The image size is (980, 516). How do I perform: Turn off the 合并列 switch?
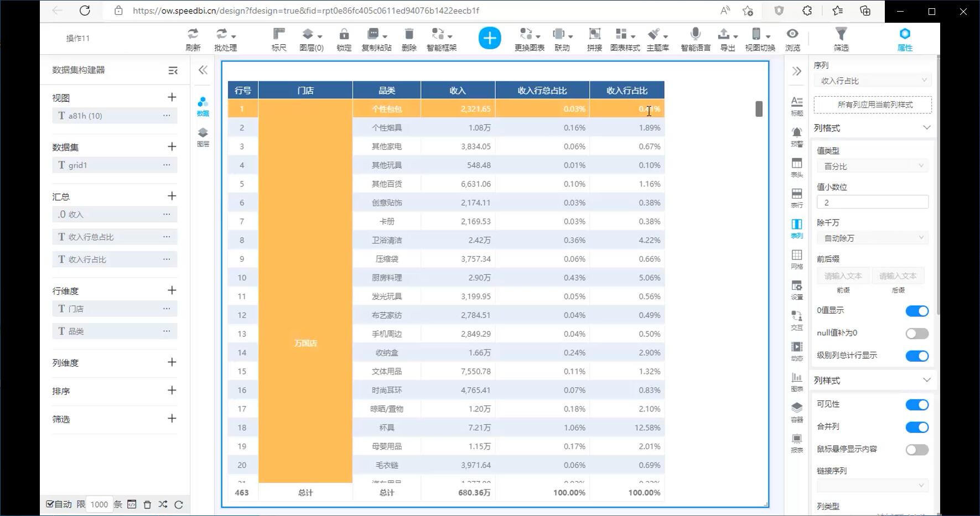pyautogui.click(x=916, y=427)
